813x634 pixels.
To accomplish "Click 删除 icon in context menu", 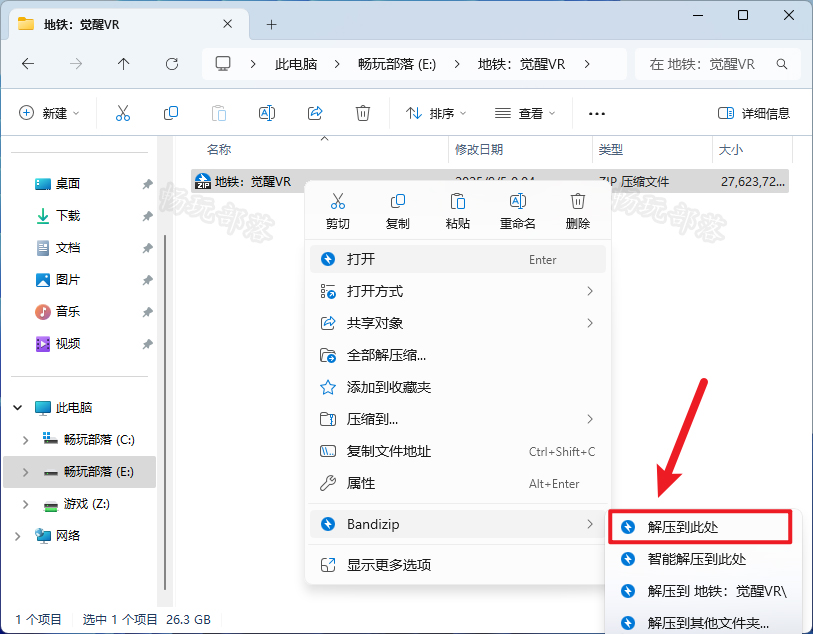I will pyautogui.click(x=578, y=201).
